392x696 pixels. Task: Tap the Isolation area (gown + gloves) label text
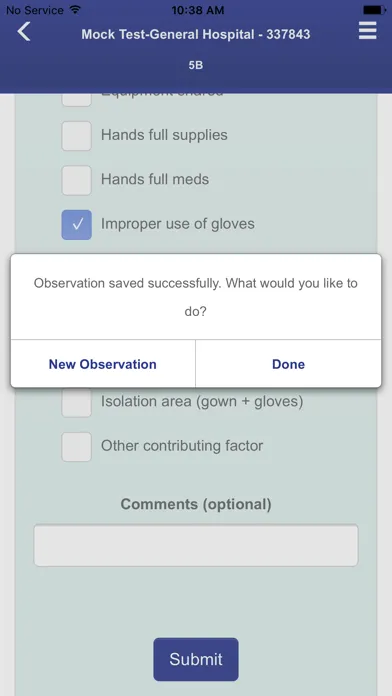point(202,401)
